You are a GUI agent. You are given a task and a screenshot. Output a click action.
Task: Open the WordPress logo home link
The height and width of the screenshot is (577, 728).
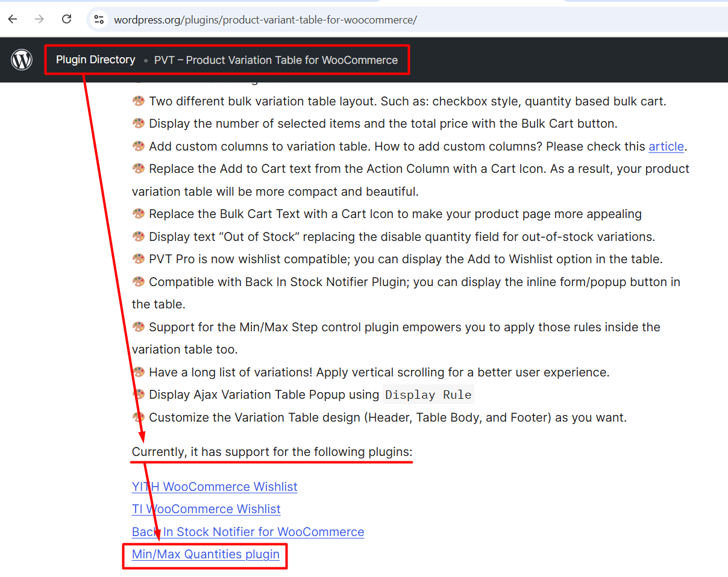[22, 60]
